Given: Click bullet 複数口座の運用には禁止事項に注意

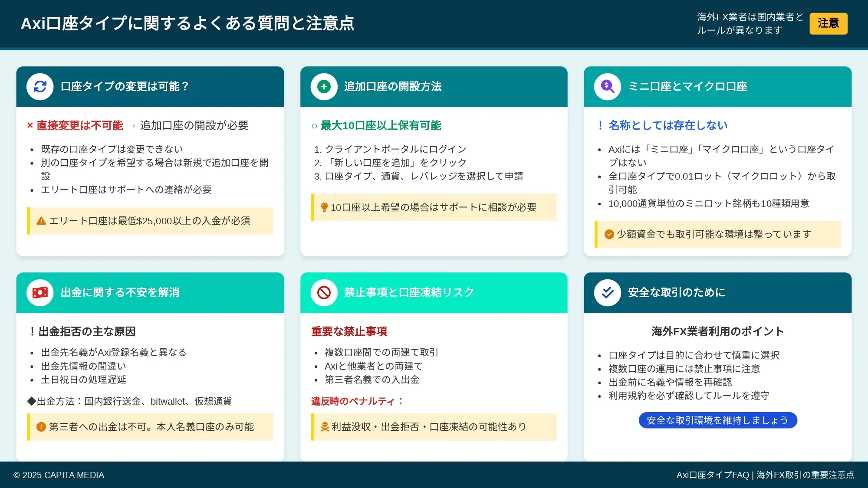Looking at the screenshot, I should (684, 369).
